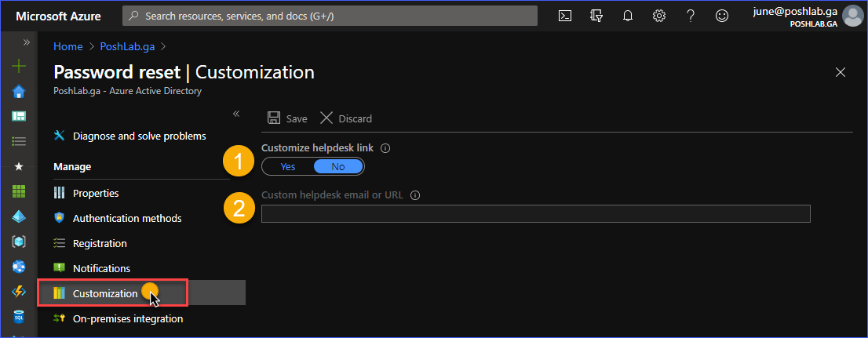Viewport: 868px width, 338px height.
Task: Click the user account avatar
Action: tap(852, 16)
